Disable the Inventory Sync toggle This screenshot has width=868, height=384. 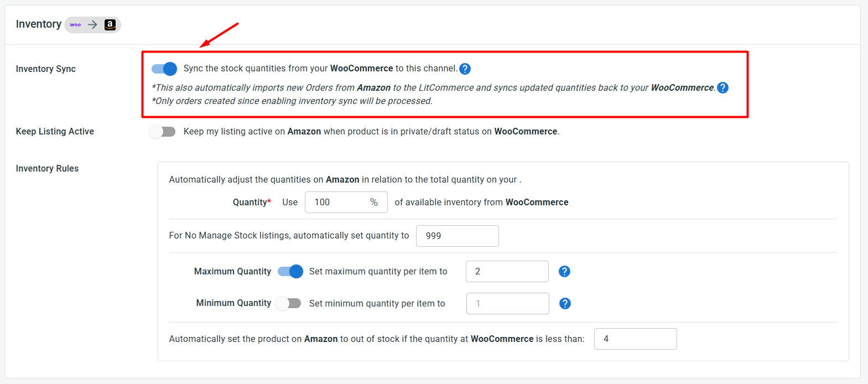164,69
